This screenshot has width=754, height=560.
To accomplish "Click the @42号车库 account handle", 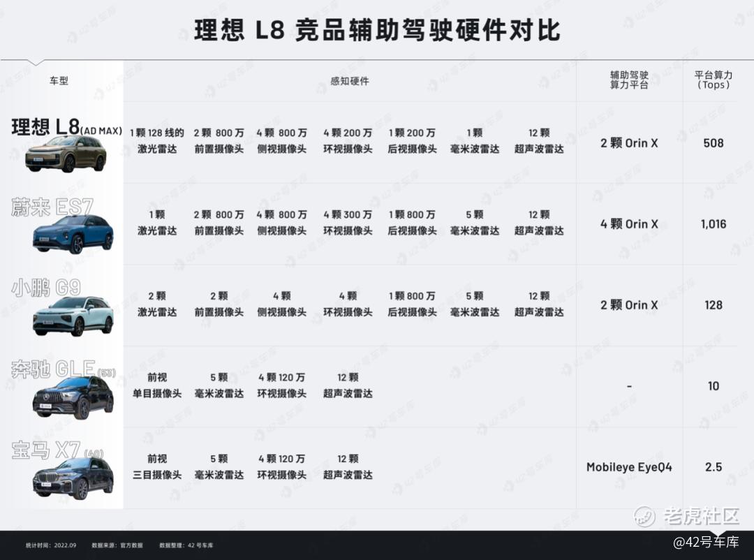I will 706,542.
